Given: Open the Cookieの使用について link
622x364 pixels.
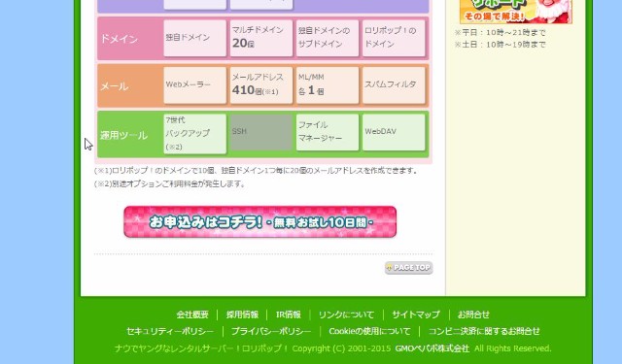Looking at the screenshot, I should pyautogui.click(x=369, y=331).
